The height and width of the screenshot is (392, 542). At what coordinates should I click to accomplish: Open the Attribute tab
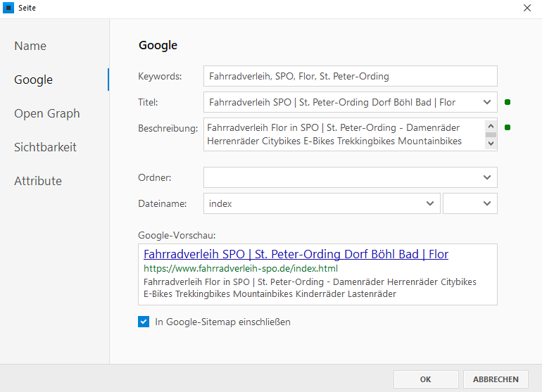point(38,181)
